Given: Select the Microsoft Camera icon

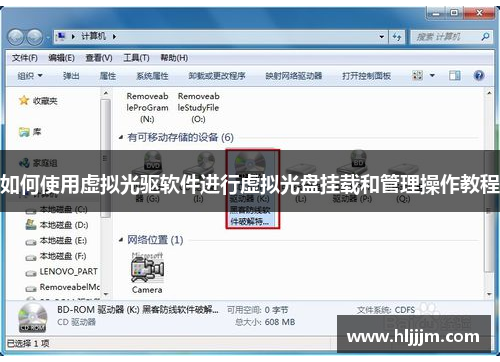Looking at the screenshot, I should [147, 268].
